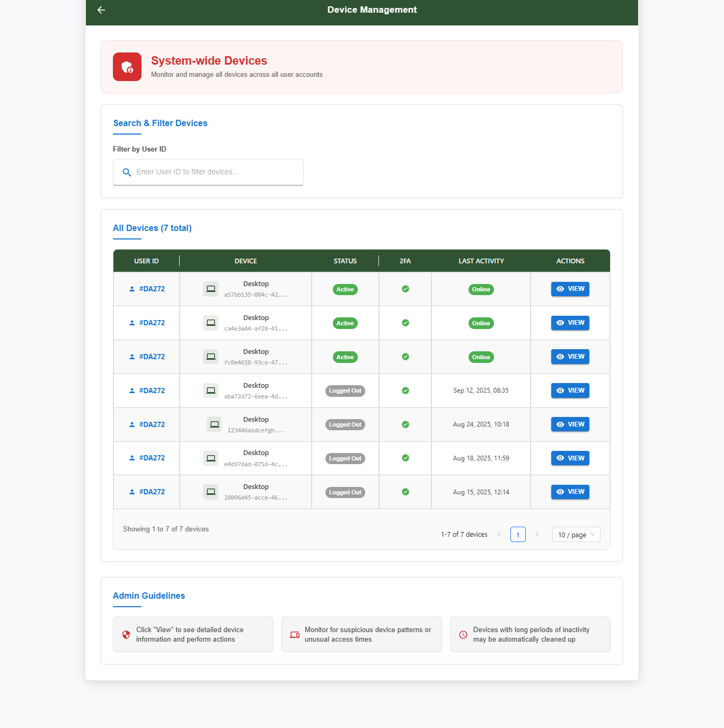
Task: Select page 1 in pagination
Action: click(x=518, y=535)
